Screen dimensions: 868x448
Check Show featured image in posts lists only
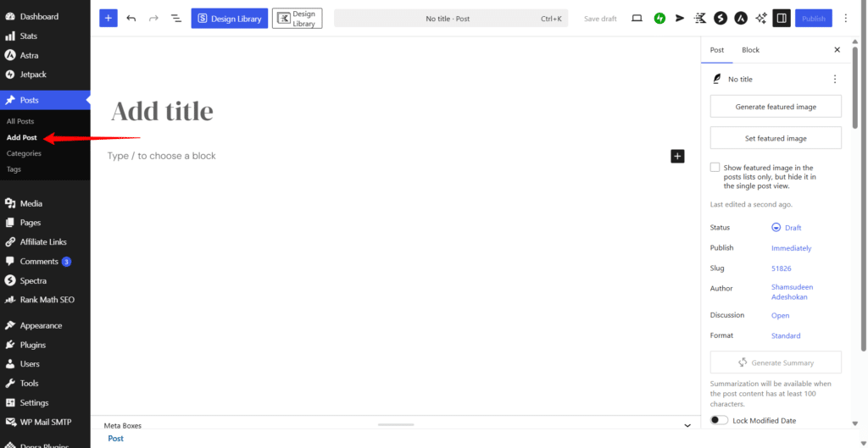715,167
